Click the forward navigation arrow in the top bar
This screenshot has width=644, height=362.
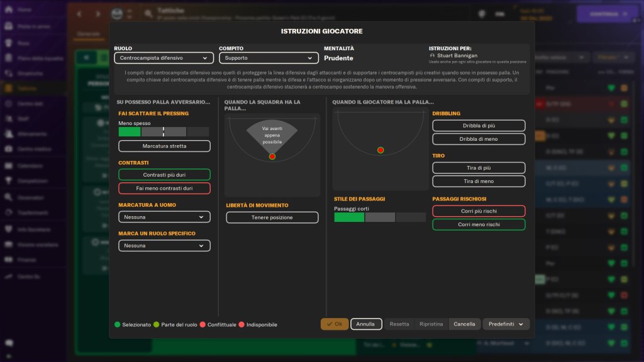tap(97, 13)
